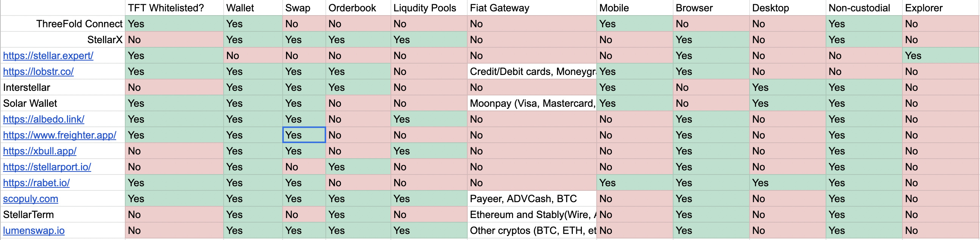Screen dimensions: 980x240
Task: Click the Interstellar row label cell
Action: tap(63, 87)
